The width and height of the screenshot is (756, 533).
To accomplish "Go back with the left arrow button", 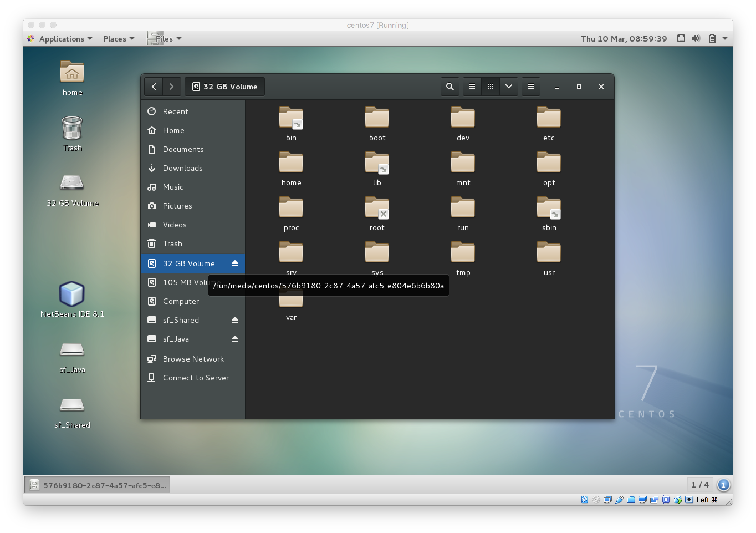I will click(154, 87).
